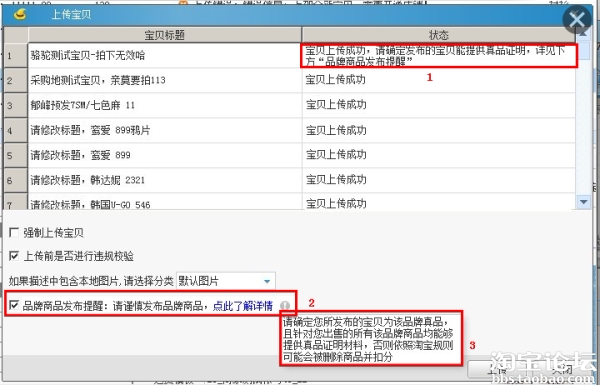Open the 默认图片 category dropdown

click(x=226, y=281)
